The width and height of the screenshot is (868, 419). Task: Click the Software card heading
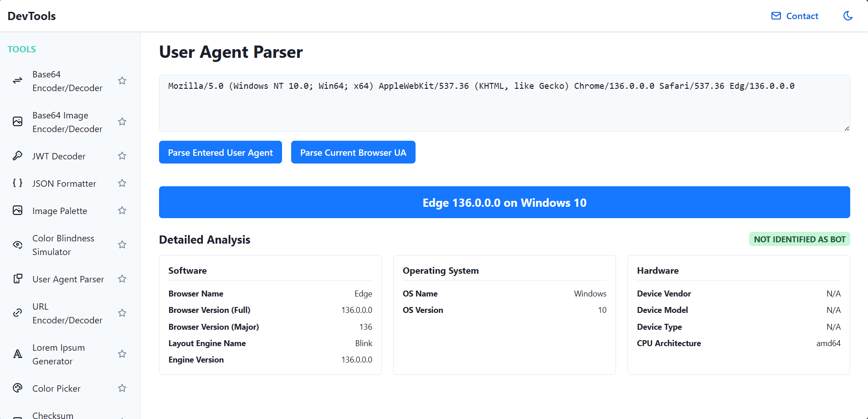[187, 271]
